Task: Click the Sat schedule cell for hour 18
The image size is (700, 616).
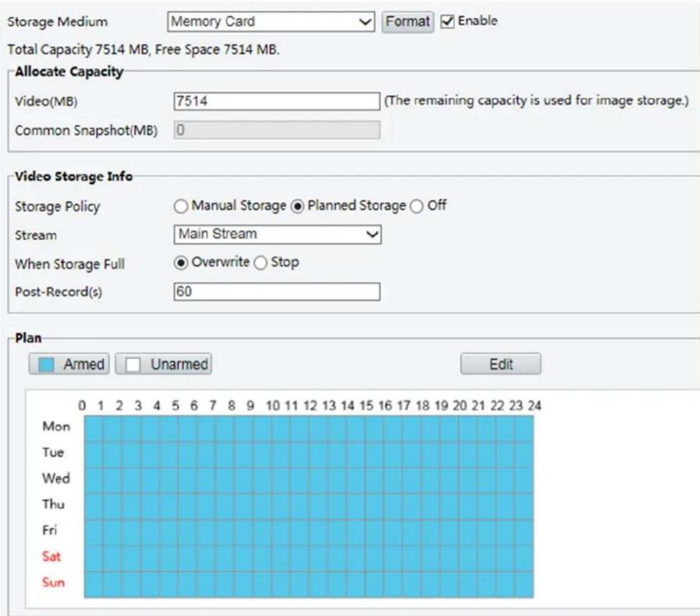Action: tap(431, 558)
